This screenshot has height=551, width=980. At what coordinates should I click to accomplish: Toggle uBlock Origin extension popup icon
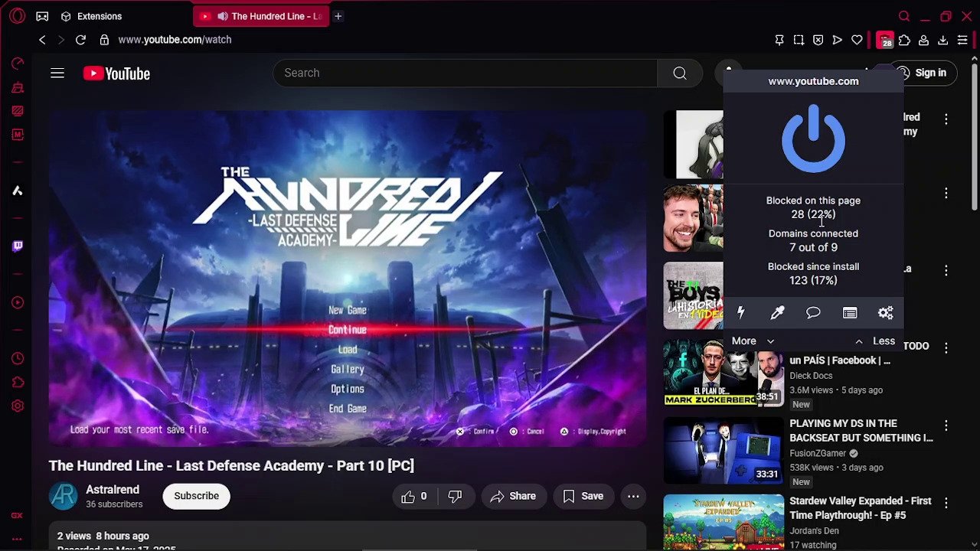pyautogui.click(x=885, y=40)
